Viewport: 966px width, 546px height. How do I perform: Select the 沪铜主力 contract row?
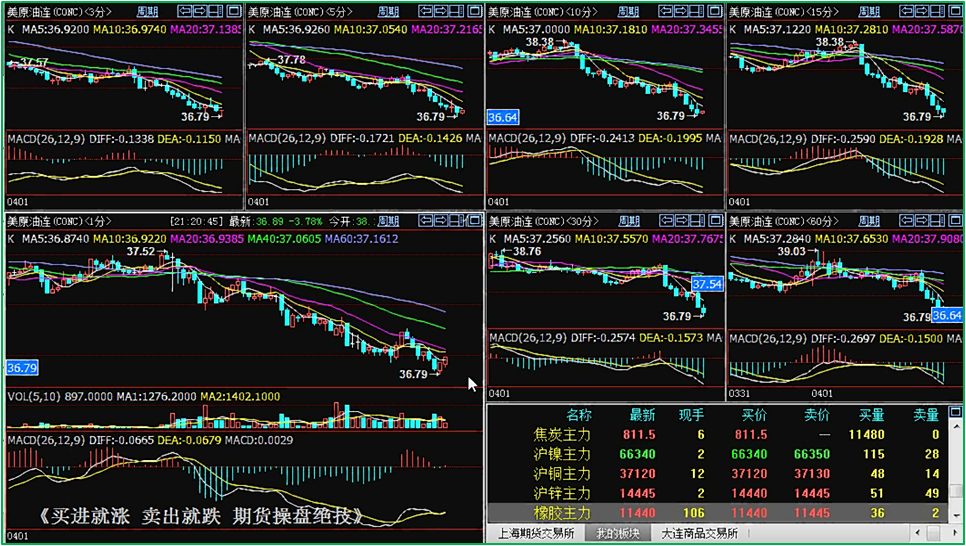pos(564,473)
